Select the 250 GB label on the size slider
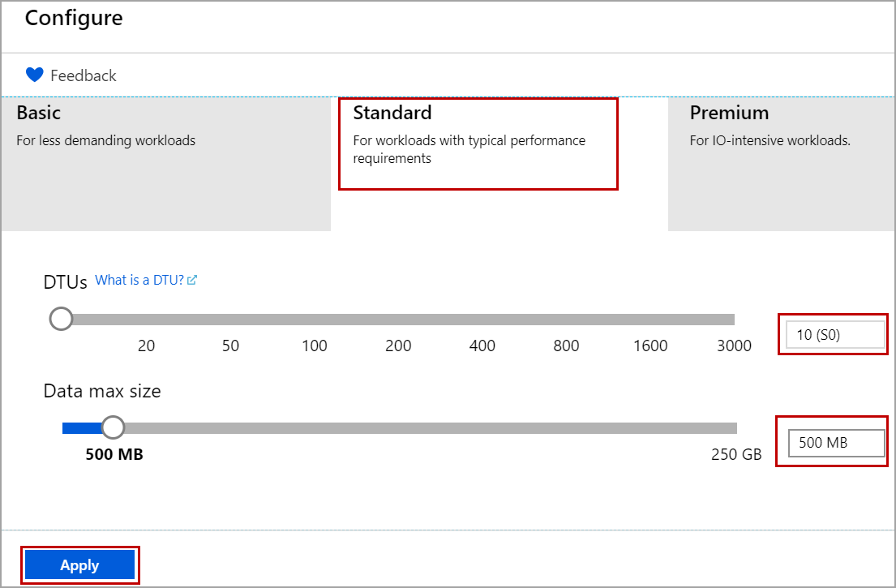 [738, 454]
